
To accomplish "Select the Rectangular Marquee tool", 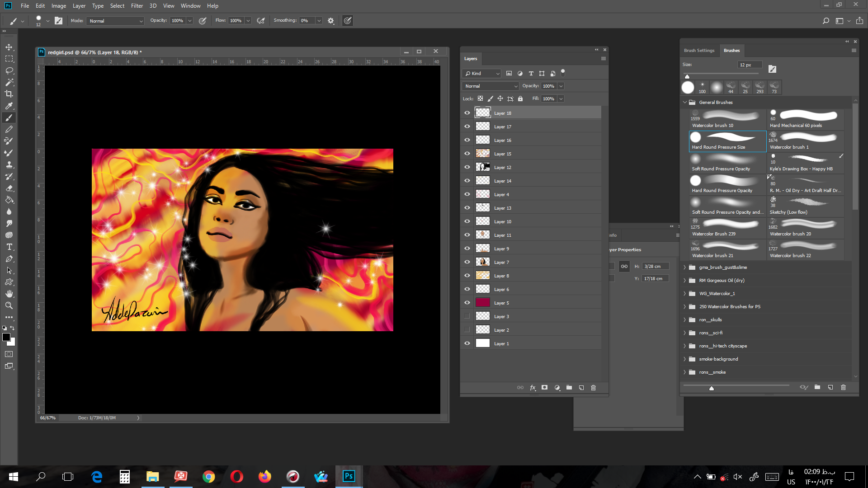I will [x=9, y=59].
